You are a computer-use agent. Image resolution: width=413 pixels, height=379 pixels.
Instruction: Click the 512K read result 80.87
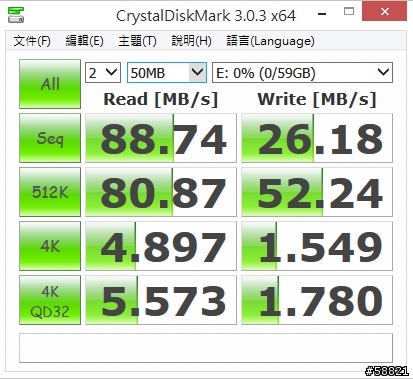(x=161, y=192)
